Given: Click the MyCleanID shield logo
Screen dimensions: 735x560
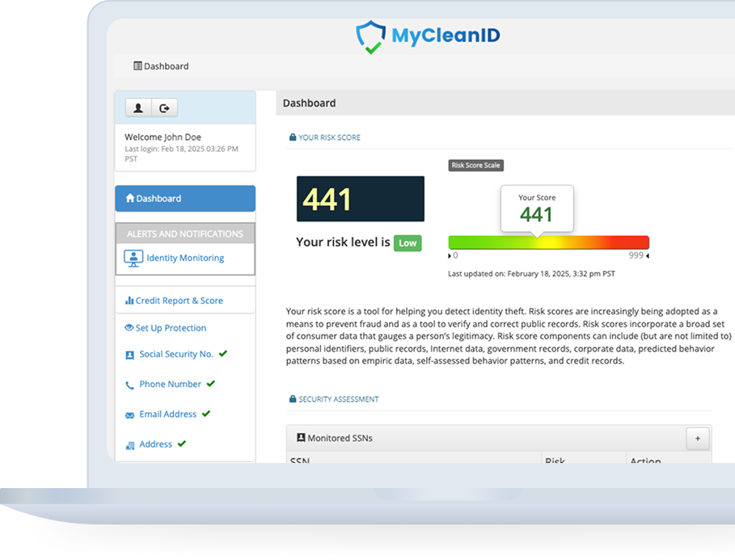Looking at the screenshot, I should tap(371, 37).
